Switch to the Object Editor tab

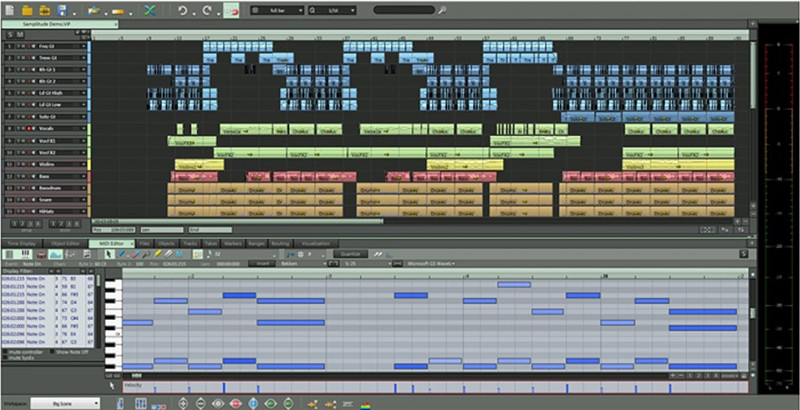pos(66,244)
